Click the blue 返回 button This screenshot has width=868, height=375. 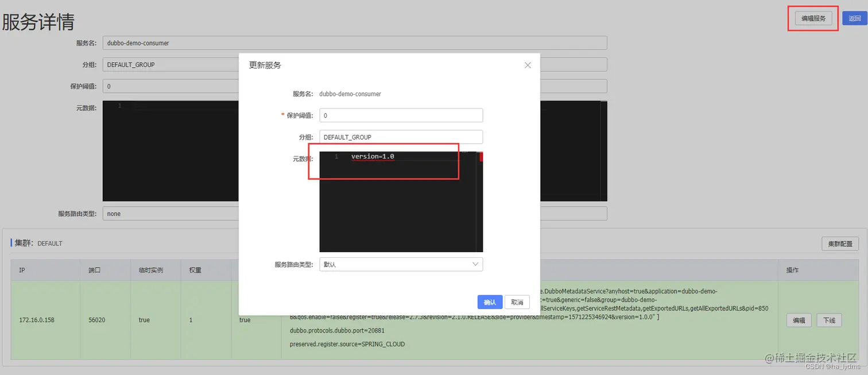[x=854, y=18]
